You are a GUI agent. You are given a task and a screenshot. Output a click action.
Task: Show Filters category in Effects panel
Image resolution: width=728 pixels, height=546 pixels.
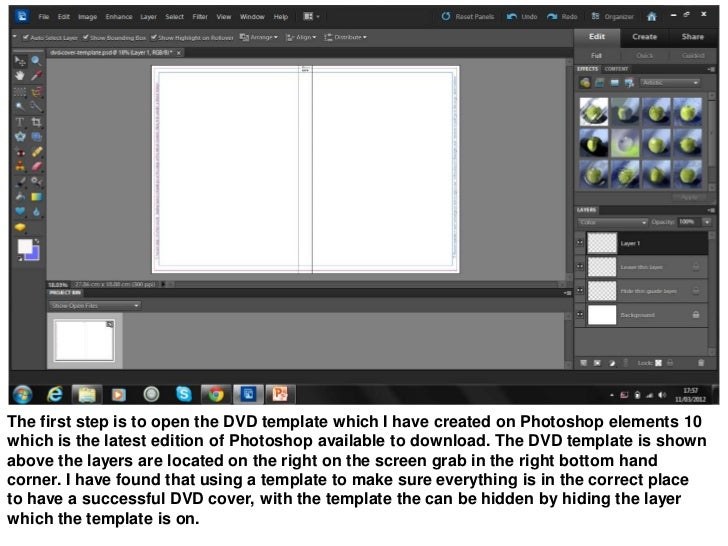pyautogui.click(x=585, y=83)
